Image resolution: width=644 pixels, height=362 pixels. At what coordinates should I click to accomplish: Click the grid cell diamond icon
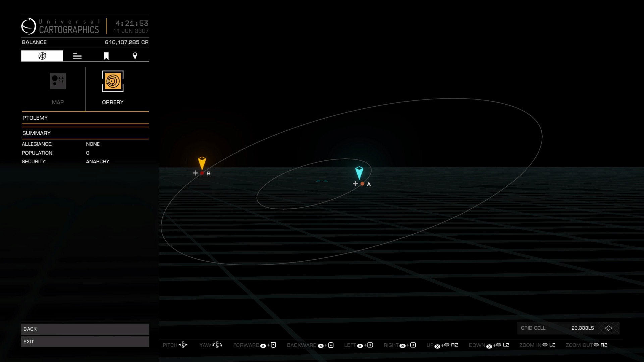pos(608,328)
